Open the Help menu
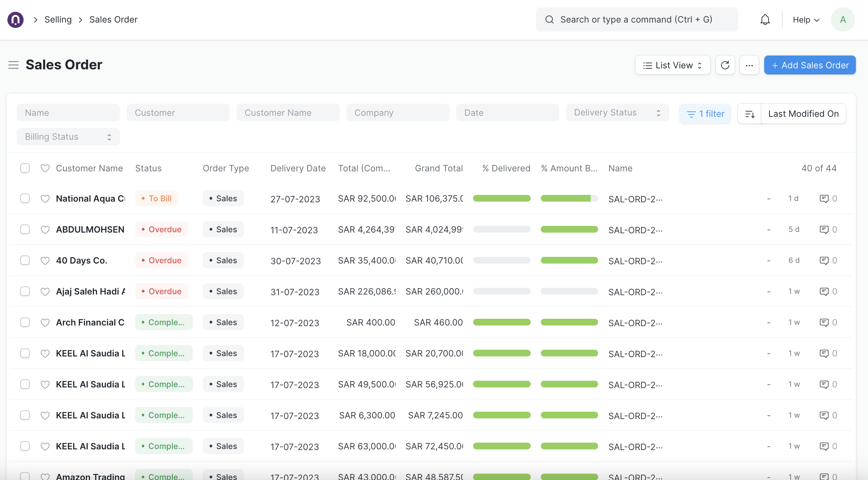868x480 pixels. click(x=806, y=20)
